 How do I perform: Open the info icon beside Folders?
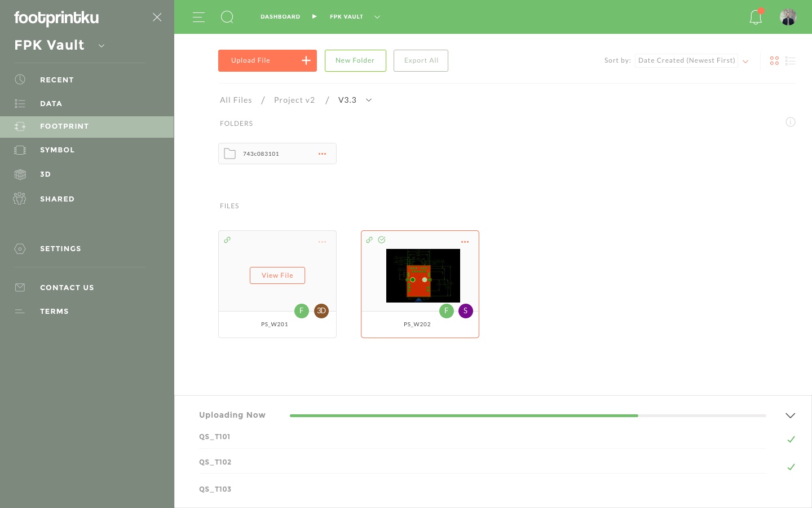point(791,122)
